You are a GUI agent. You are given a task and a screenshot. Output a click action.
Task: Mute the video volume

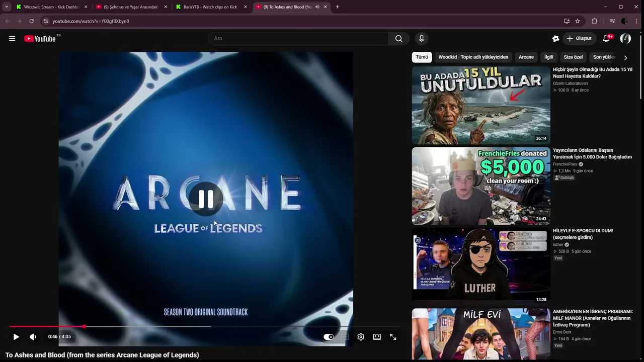point(33,337)
